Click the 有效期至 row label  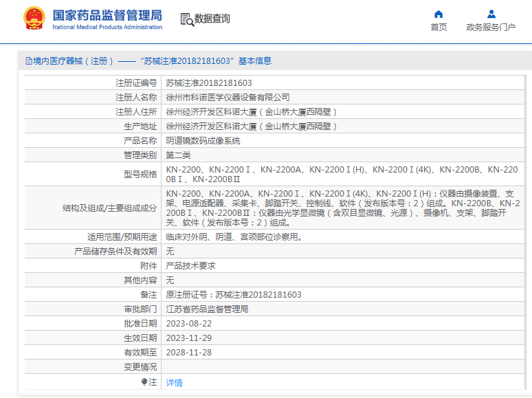pos(140,353)
